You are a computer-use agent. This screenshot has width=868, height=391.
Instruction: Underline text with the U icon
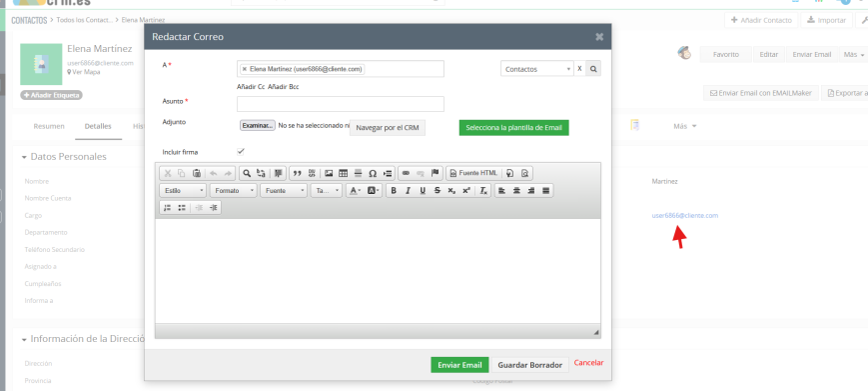pyautogui.click(x=423, y=191)
